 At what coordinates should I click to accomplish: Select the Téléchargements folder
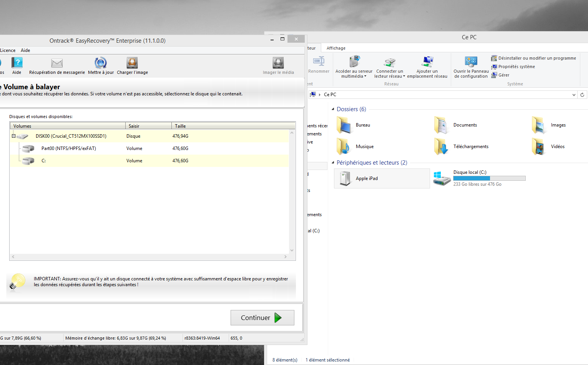pyautogui.click(x=461, y=147)
